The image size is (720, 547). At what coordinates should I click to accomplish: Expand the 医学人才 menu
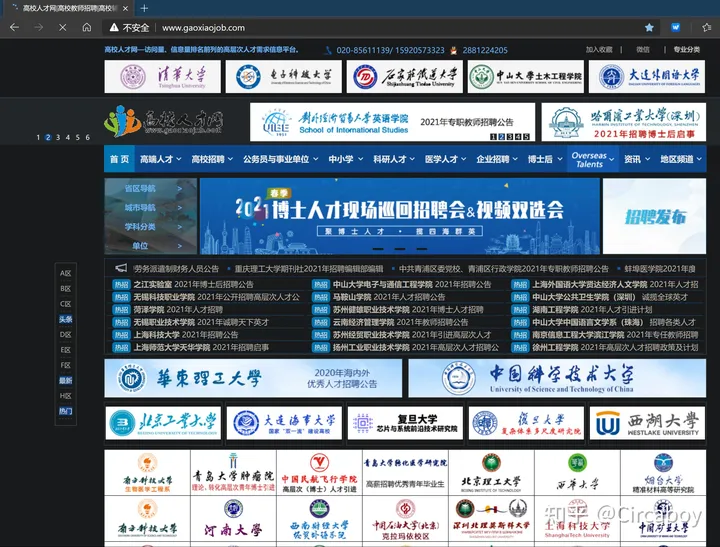(445, 159)
